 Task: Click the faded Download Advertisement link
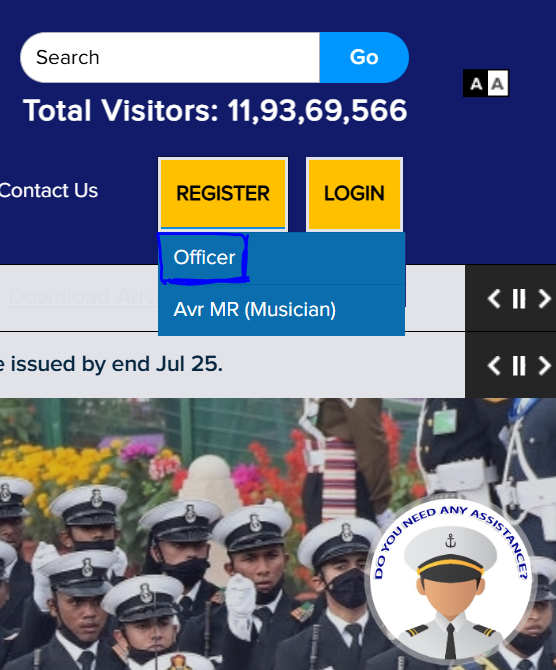(x=83, y=297)
